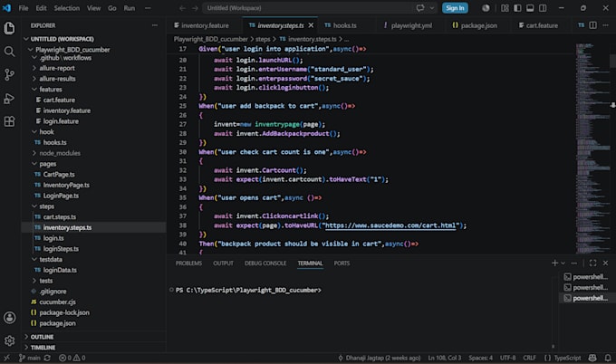The height and width of the screenshot is (364, 616).
Task: Expand the OUTLINE section
Action: [42, 337]
